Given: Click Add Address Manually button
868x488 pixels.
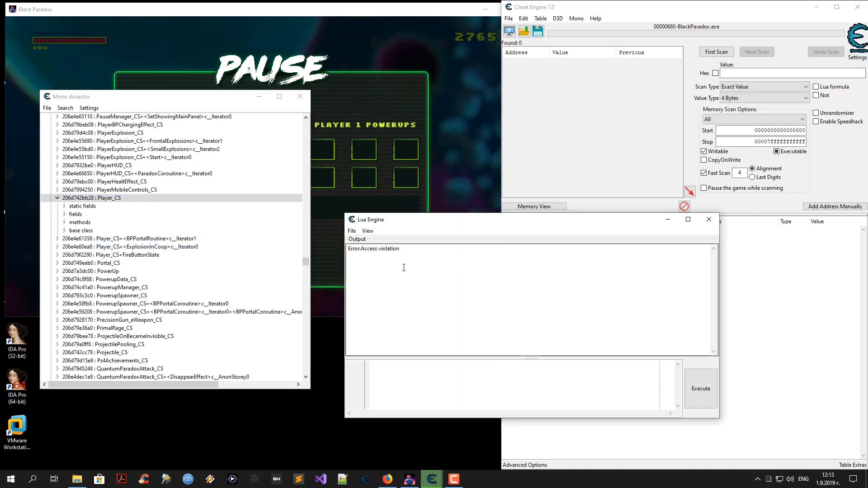Looking at the screenshot, I should coord(835,206).
